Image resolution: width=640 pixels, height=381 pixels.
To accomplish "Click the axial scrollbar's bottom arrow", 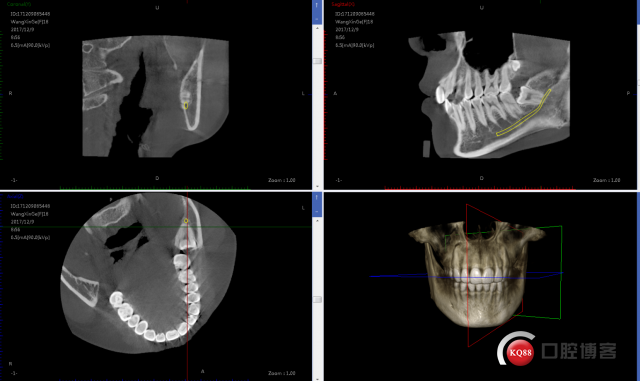I will pyautogui.click(x=317, y=378).
